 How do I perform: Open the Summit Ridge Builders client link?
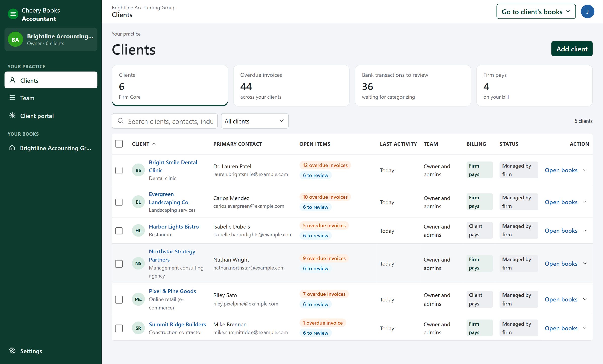point(177,324)
